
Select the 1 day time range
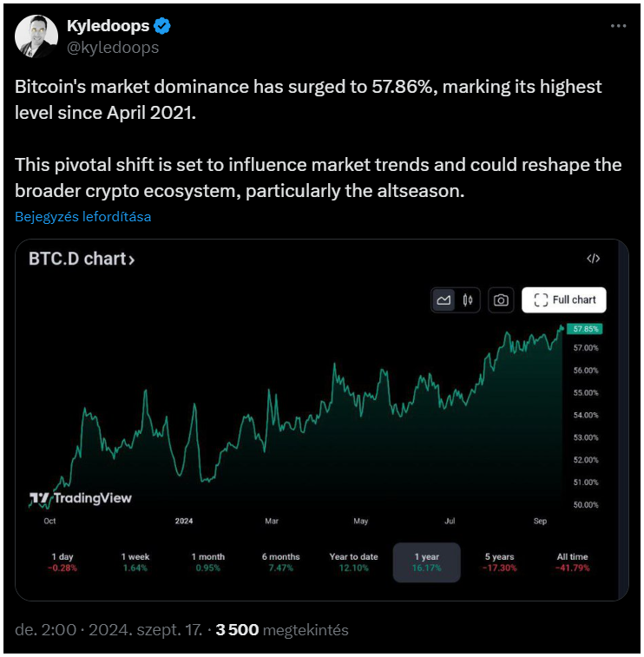tap(62, 562)
